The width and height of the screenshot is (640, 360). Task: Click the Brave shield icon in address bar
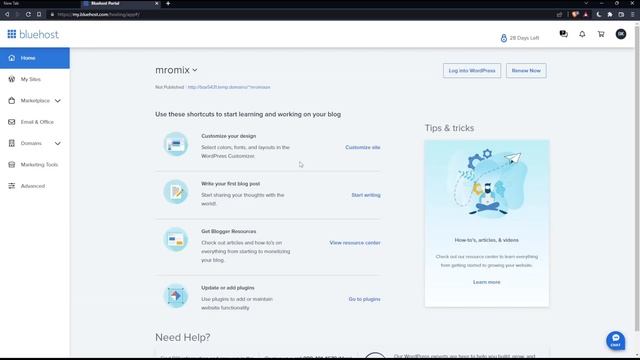(x=575, y=14)
